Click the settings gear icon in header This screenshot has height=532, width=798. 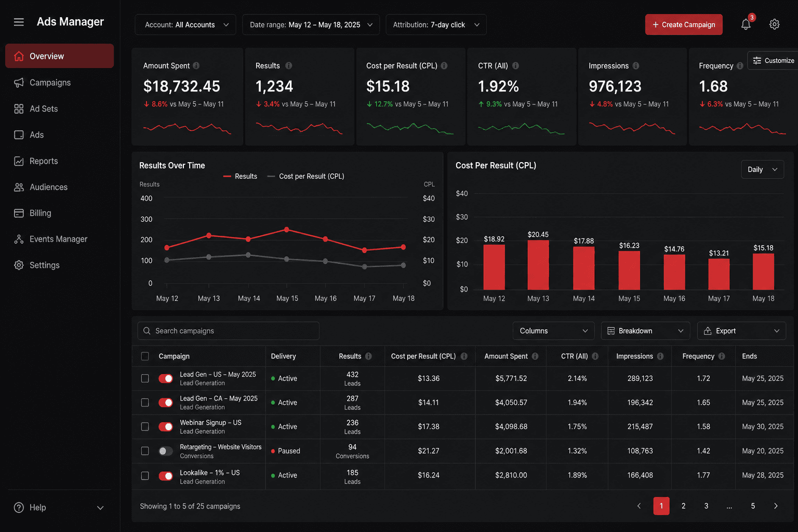774,24
